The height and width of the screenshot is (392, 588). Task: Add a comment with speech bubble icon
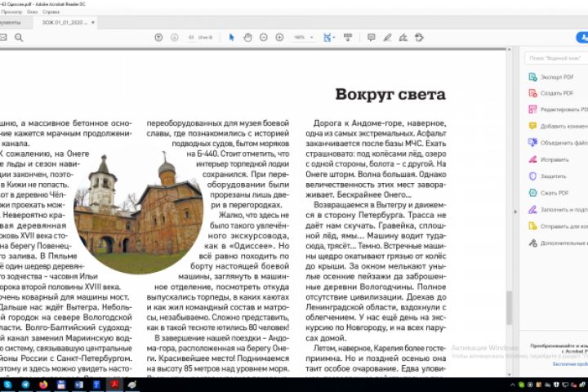click(372, 38)
